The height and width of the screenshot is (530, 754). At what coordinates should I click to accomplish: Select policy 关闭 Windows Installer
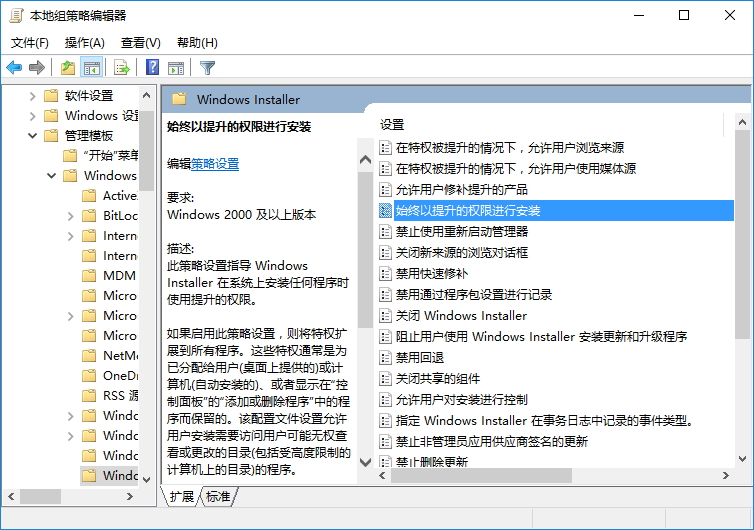coord(461,315)
